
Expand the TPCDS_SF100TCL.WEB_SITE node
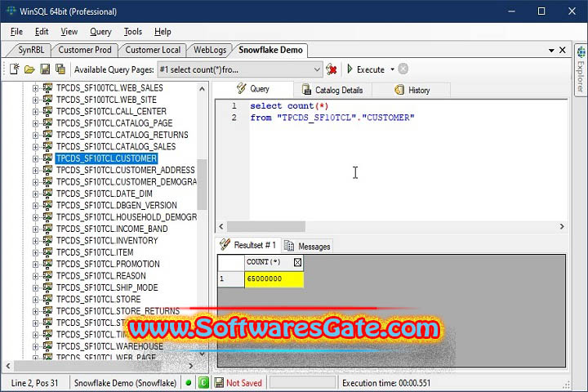click(x=35, y=100)
